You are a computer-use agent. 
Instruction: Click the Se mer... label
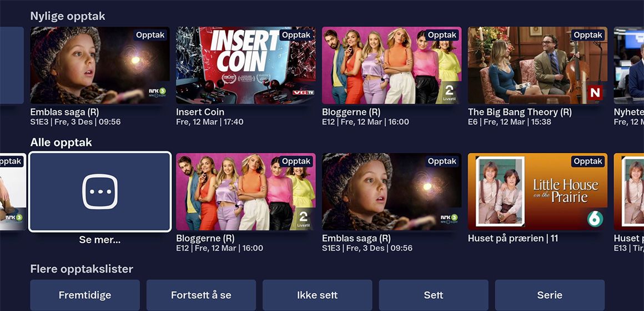click(x=100, y=240)
